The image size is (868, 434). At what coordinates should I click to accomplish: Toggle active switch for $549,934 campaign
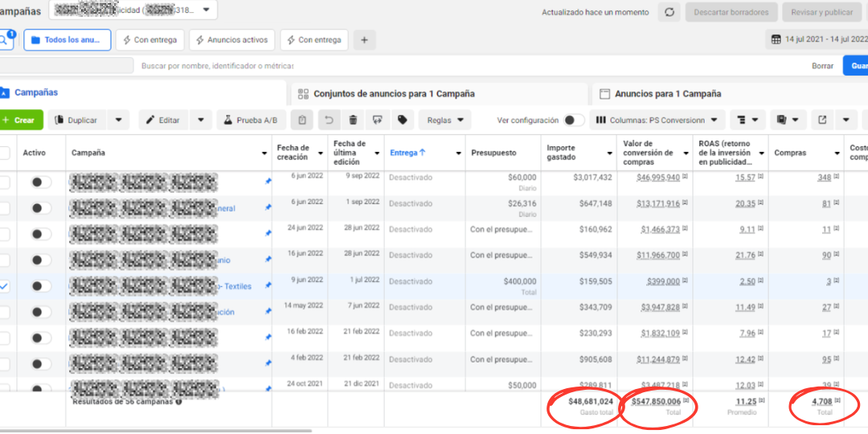[x=41, y=260]
